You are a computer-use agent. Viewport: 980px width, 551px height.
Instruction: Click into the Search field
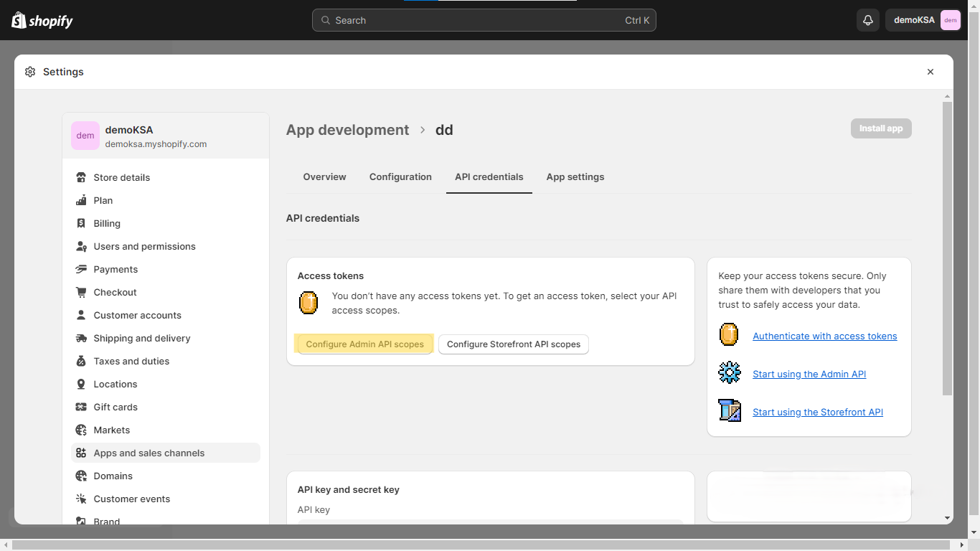click(x=484, y=20)
